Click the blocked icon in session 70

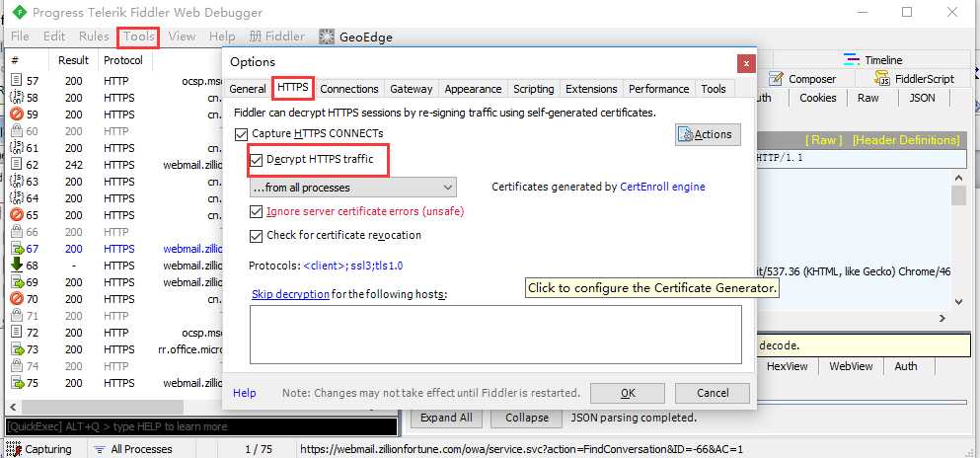[x=17, y=299]
